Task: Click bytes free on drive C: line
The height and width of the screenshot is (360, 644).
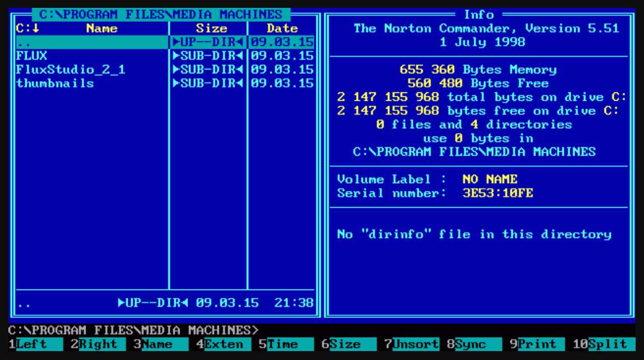Action: point(478,111)
